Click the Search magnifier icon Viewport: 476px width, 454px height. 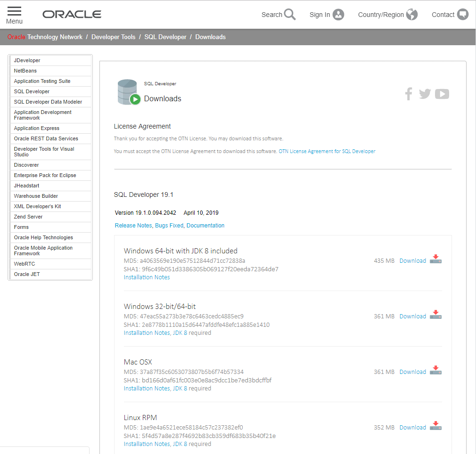point(290,14)
